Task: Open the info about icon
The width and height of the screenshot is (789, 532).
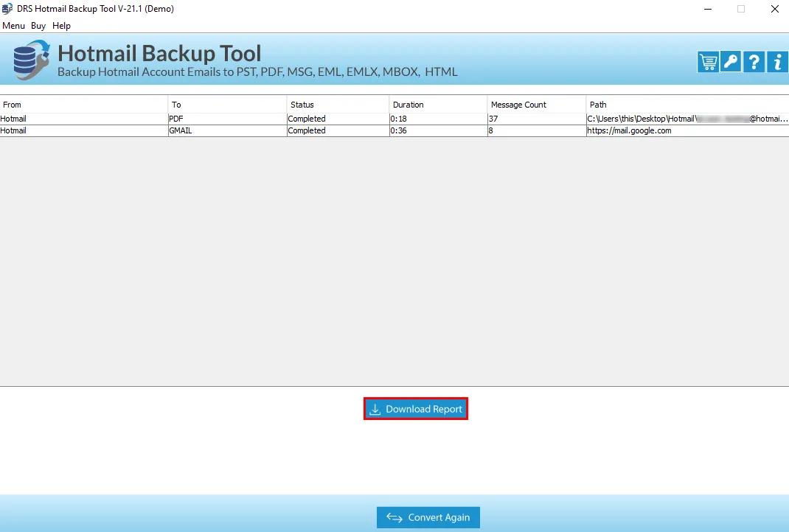Action: coord(777,63)
